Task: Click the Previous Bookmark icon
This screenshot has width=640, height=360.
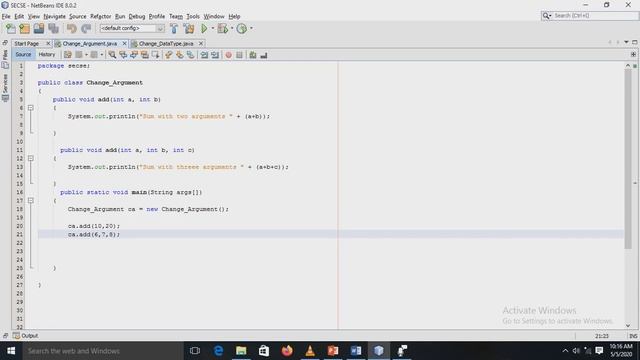Action: (x=169, y=55)
